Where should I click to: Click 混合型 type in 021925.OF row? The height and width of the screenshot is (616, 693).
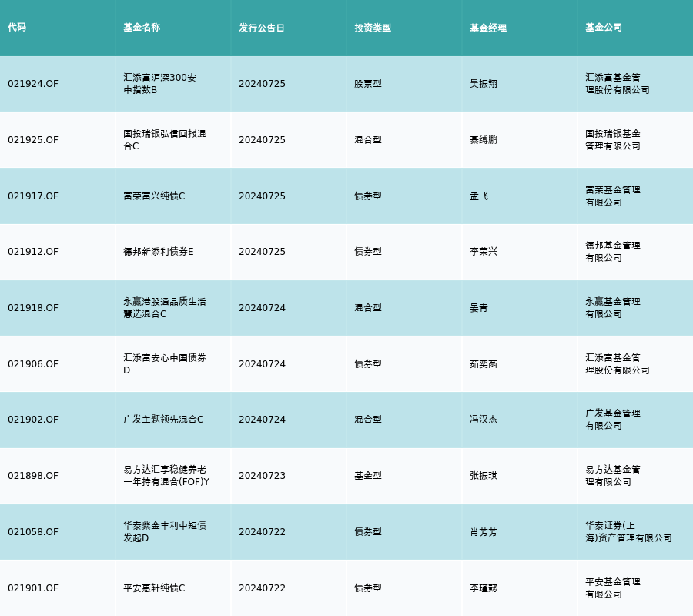[x=368, y=139]
